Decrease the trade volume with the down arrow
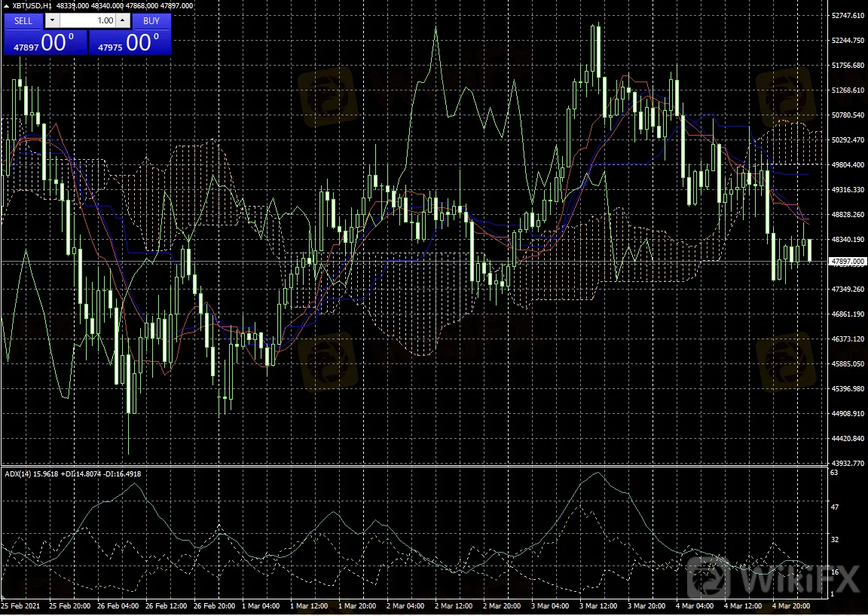Viewport: 868px width, 616px height. (x=52, y=20)
